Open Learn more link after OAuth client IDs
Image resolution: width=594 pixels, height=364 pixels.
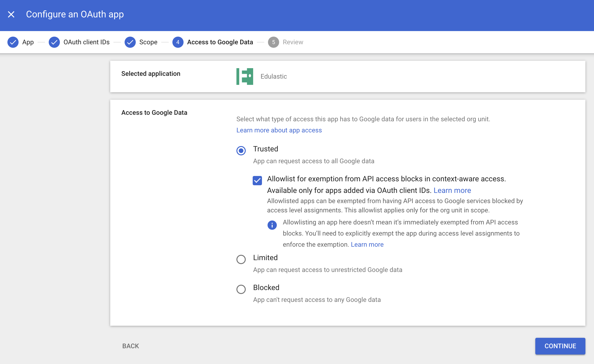coord(452,190)
